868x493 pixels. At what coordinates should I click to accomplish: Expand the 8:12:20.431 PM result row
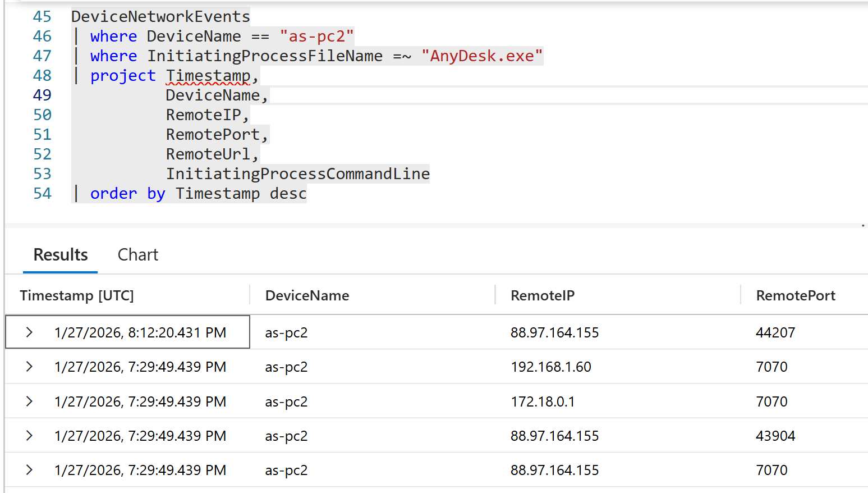click(x=29, y=332)
